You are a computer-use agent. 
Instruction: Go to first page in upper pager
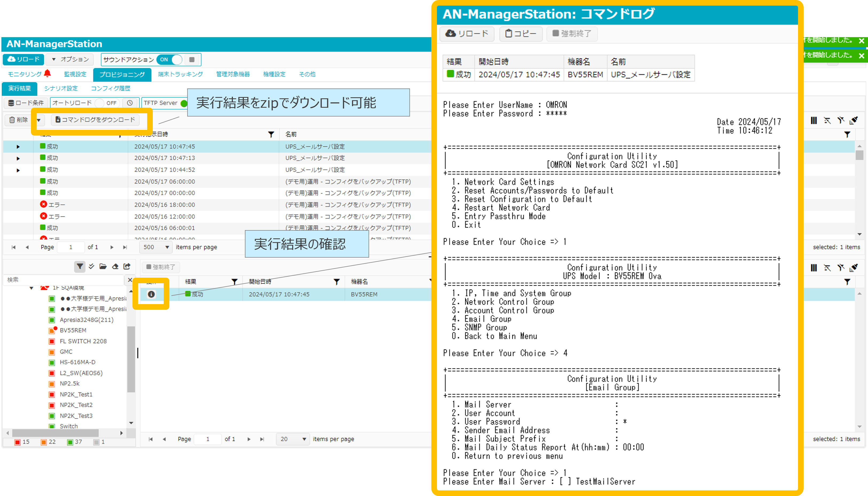[x=14, y=247]
